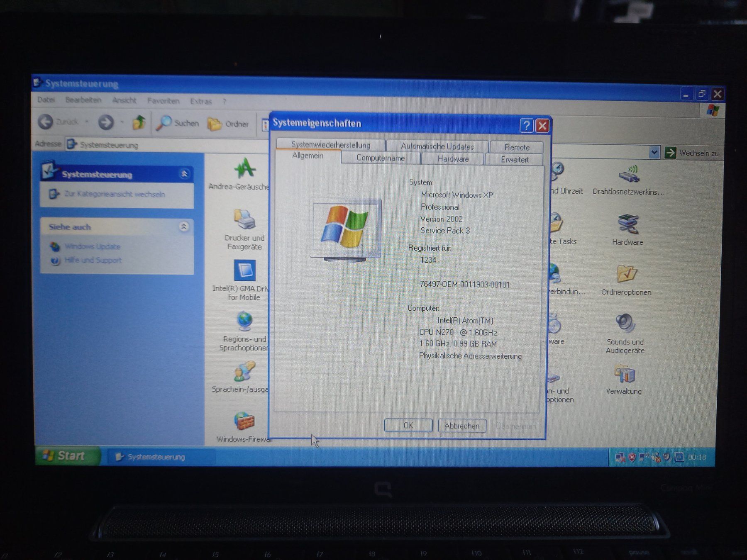Collapse the Siehe auch panel
The image size is (747, 560).
184,226
